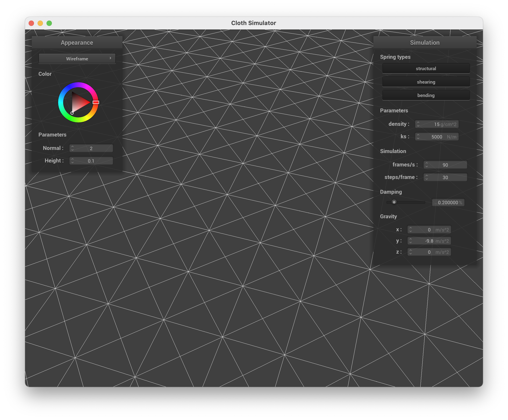Viewport: 508px width, 420px height.
Task: Click the Spring types heading
Action: tap(395, 57)
